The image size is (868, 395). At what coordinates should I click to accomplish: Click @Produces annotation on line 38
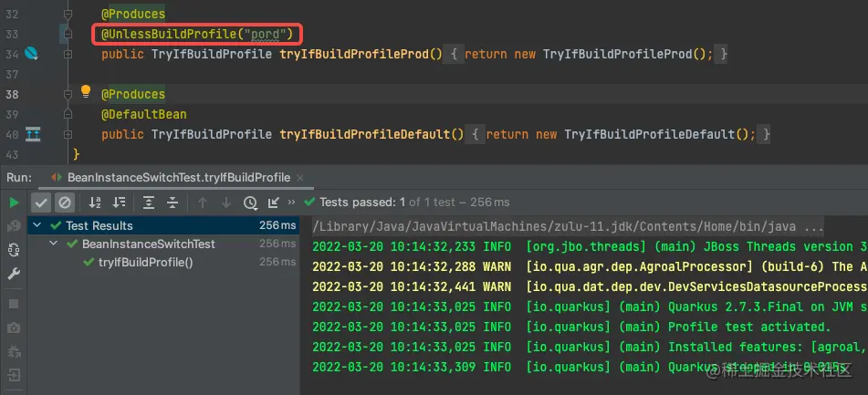pos(133,95)
